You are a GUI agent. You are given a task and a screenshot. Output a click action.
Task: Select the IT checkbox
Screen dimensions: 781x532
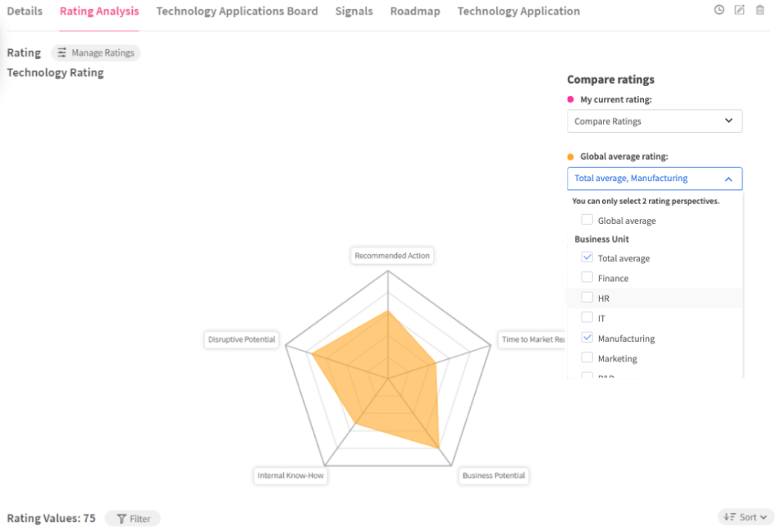click(x=587, y=317)
